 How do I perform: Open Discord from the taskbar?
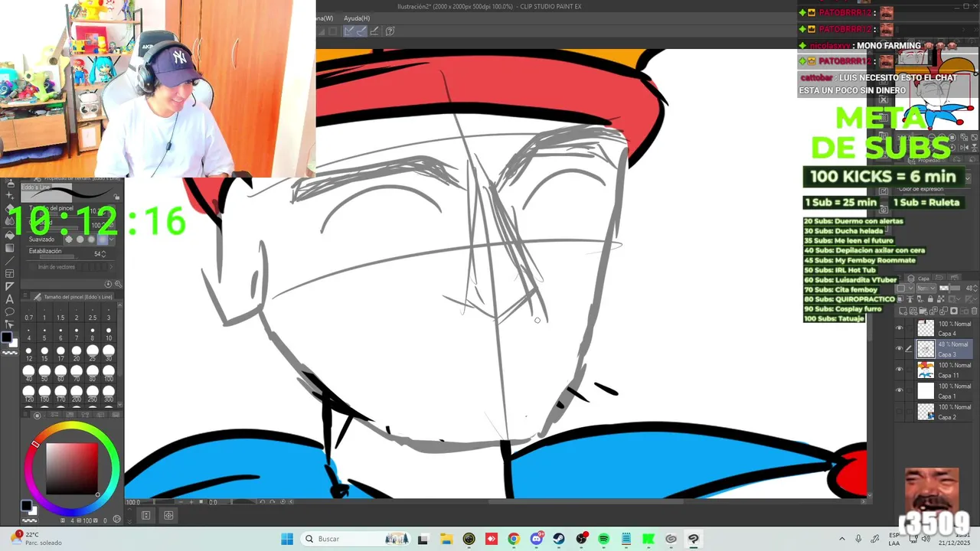pyautogui.click(x=537, y=539)
